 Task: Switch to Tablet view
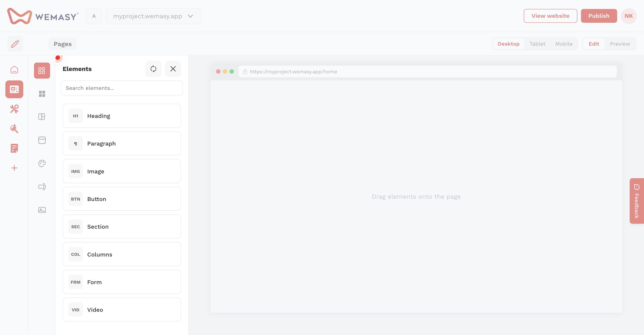pyautogui.click(x=537, y=44)
